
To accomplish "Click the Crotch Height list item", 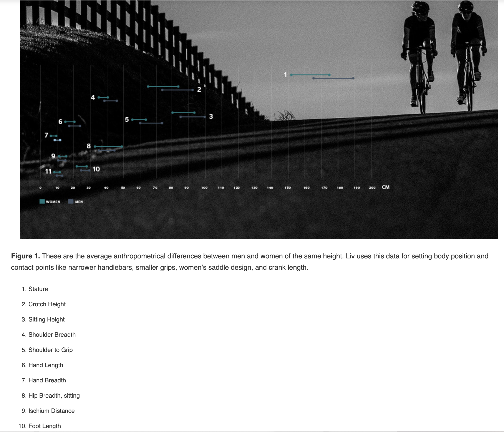I will pos(47,304).
